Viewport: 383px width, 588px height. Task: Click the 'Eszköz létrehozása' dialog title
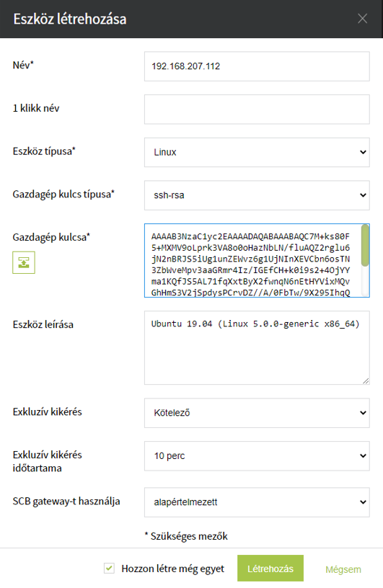[x=70, y=19]
